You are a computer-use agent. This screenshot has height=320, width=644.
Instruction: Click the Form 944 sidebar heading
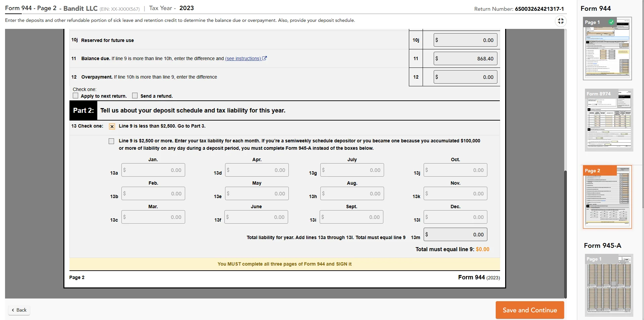[595, 8]
